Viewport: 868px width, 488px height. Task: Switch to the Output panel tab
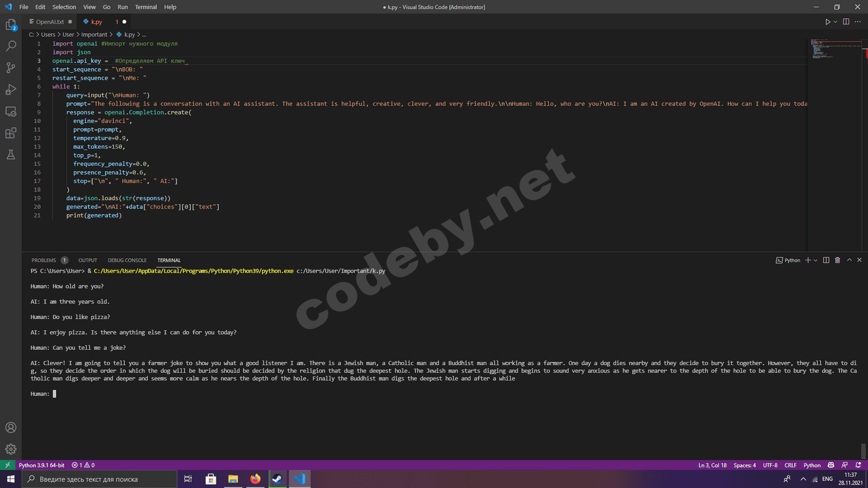(x=88, y=260)
